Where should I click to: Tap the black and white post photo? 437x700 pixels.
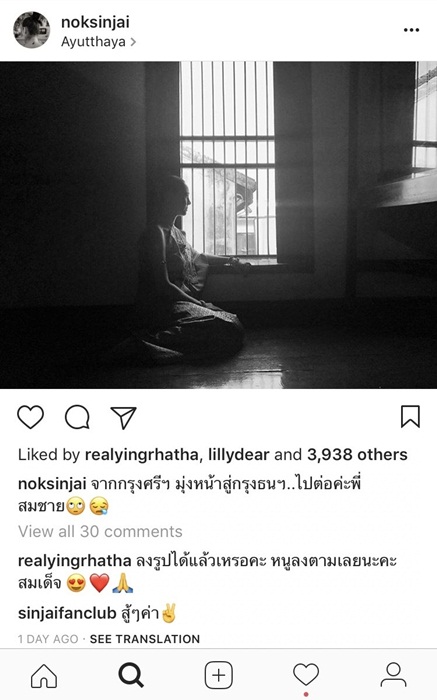point(218,225)
